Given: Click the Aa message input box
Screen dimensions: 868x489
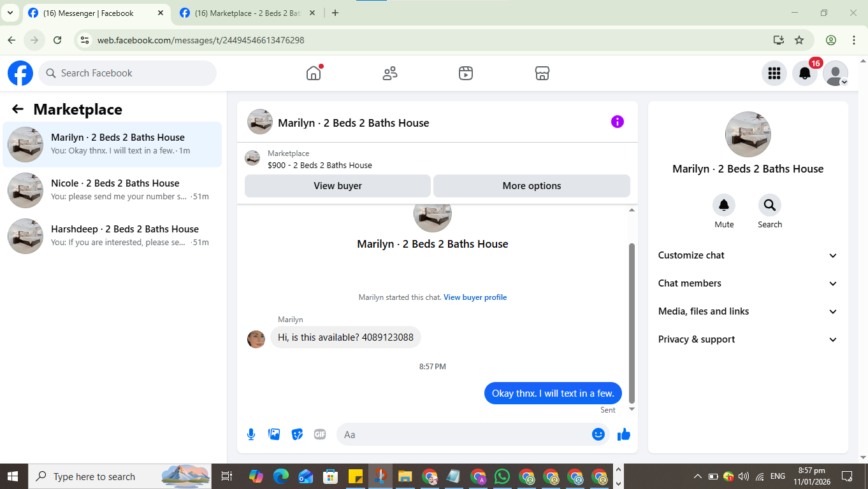Looking at the screenshot, I should tap(464, 434).
